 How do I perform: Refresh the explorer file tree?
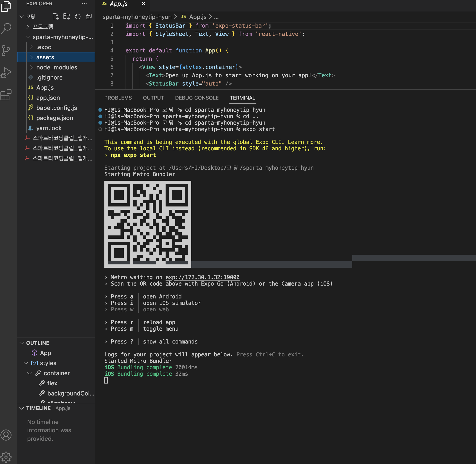tap(78, 17)
